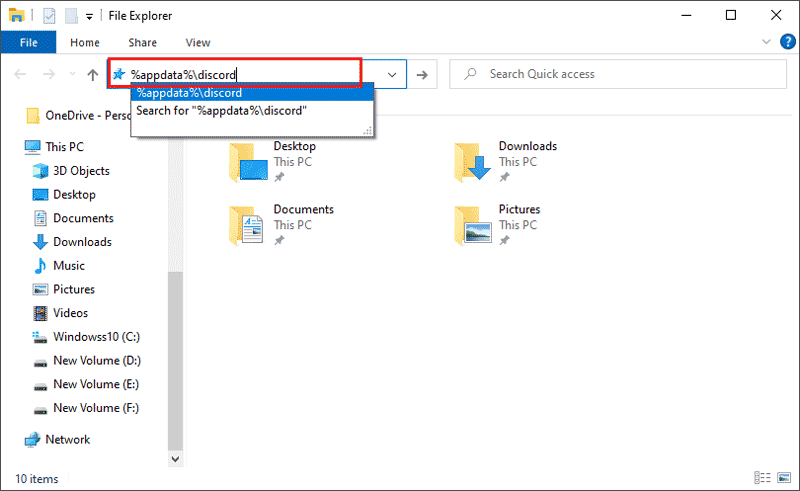This screenshot has width=800, height=491.
Task: Select the %appdata%\discord suggestion
Action: (x=253, y=93)
